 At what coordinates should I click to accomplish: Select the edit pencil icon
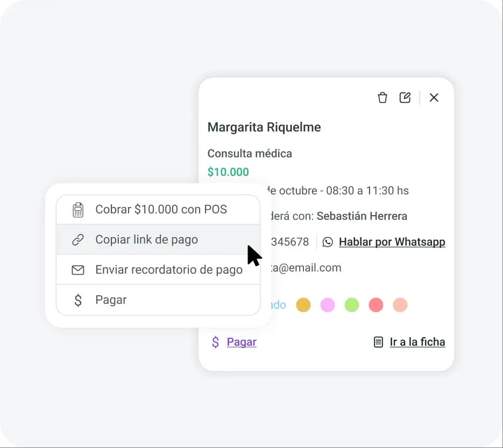(405, 97)
